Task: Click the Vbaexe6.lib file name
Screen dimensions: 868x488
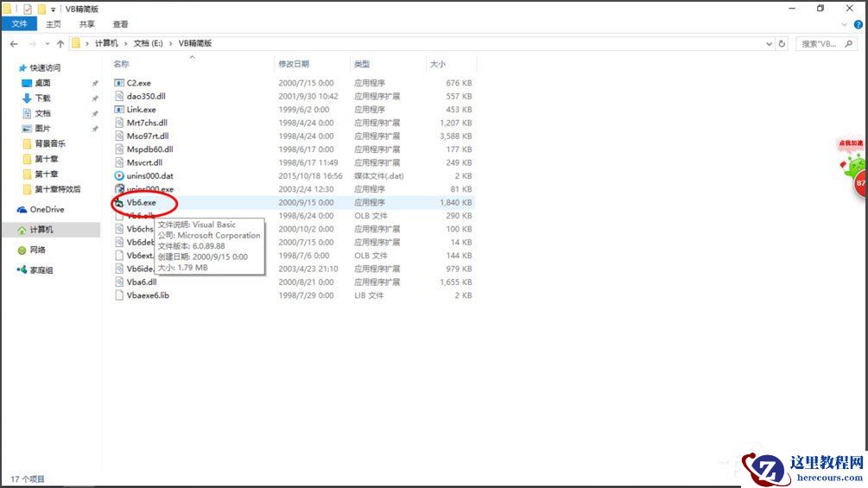Action: click(x=148, y=295)
